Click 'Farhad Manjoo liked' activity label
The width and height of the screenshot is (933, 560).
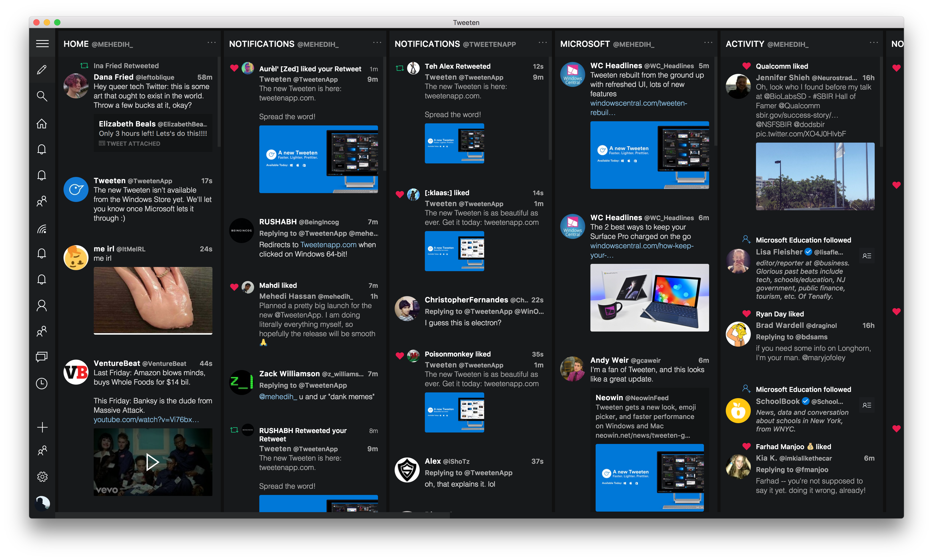click(x=793, y=447)
